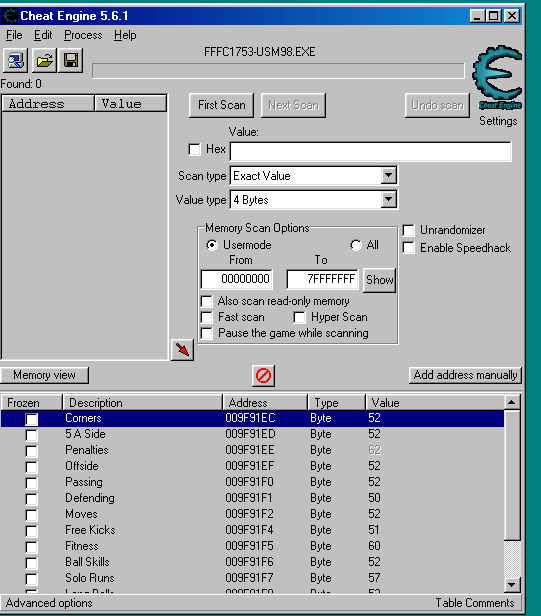
Task: Click the save table floppy icon
Action: pos(71,60)
